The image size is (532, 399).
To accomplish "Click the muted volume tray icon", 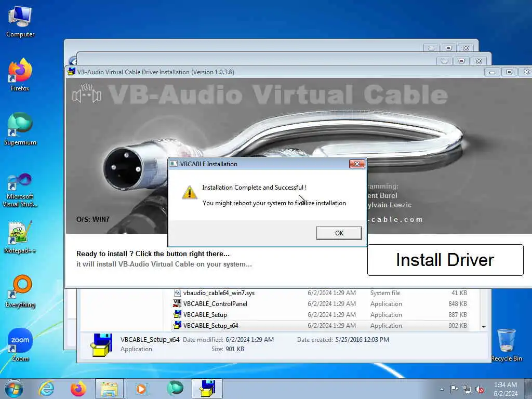I will coord(480,390).
